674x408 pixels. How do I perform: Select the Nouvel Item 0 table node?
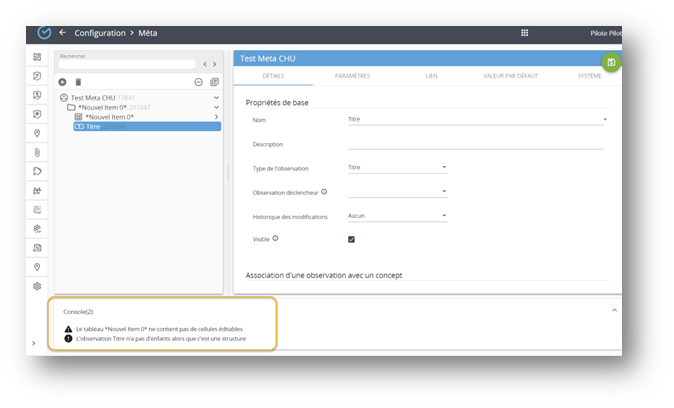(108, 117)
